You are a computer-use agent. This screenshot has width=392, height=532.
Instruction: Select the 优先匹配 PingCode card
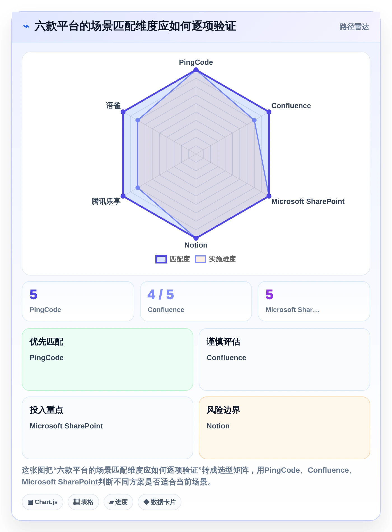[108, 360]
